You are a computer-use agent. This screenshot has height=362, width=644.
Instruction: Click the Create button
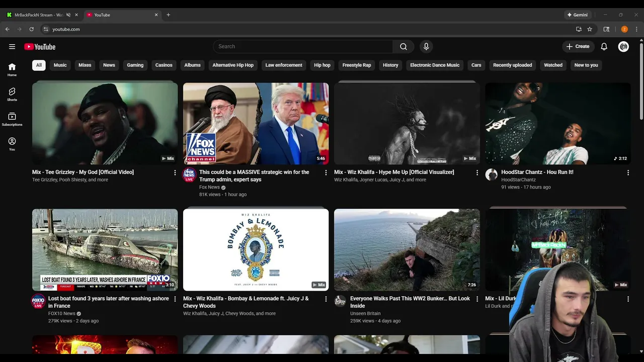(x=578, y=47)
